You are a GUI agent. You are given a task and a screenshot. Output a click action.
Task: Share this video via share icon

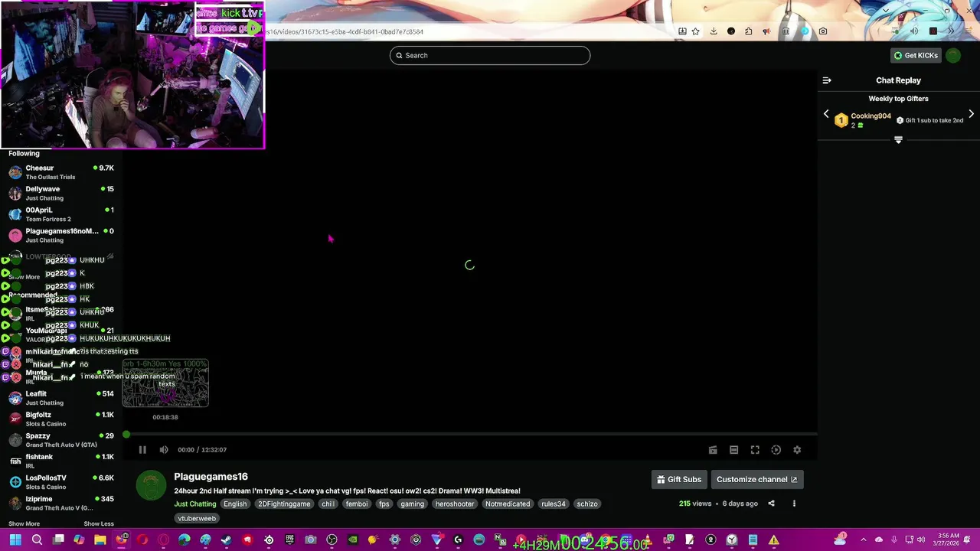771,504
